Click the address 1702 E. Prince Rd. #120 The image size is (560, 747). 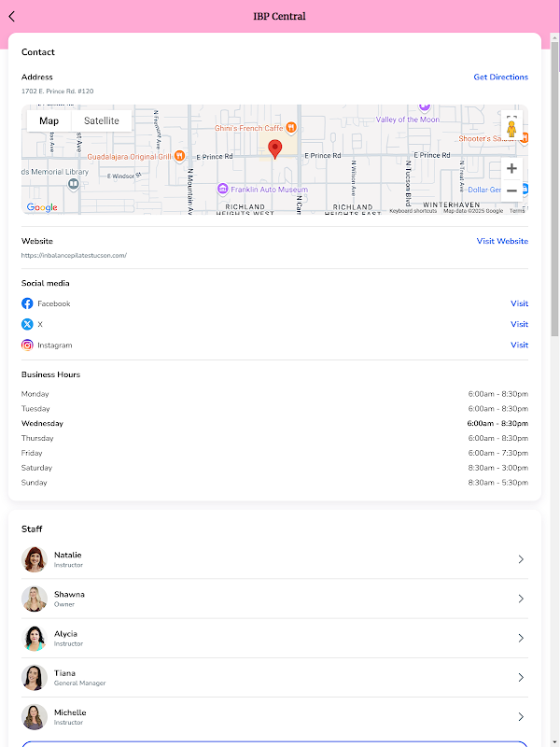[58, 91]
